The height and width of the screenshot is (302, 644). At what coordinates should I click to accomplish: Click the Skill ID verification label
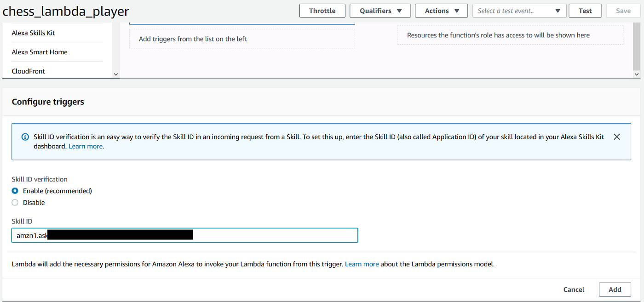coord(40,179)
